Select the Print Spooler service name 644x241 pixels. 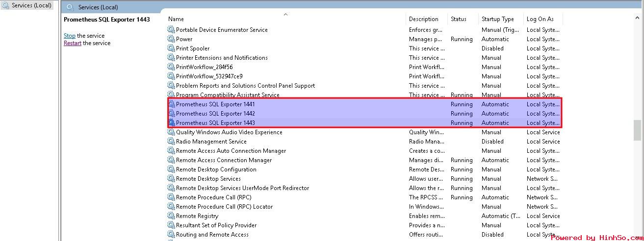pos(193,48)
